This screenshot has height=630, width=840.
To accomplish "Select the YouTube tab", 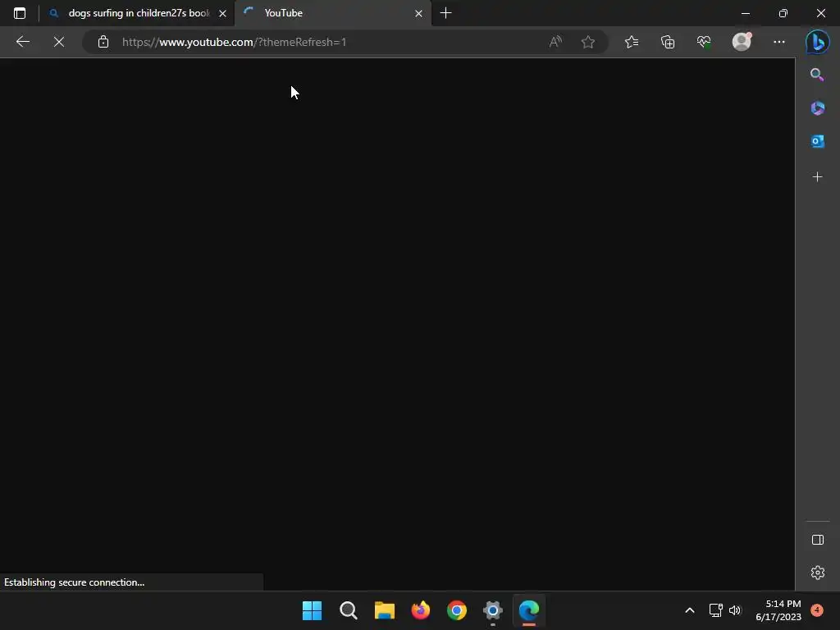I will pyautogui.click(x=332, y=13).
